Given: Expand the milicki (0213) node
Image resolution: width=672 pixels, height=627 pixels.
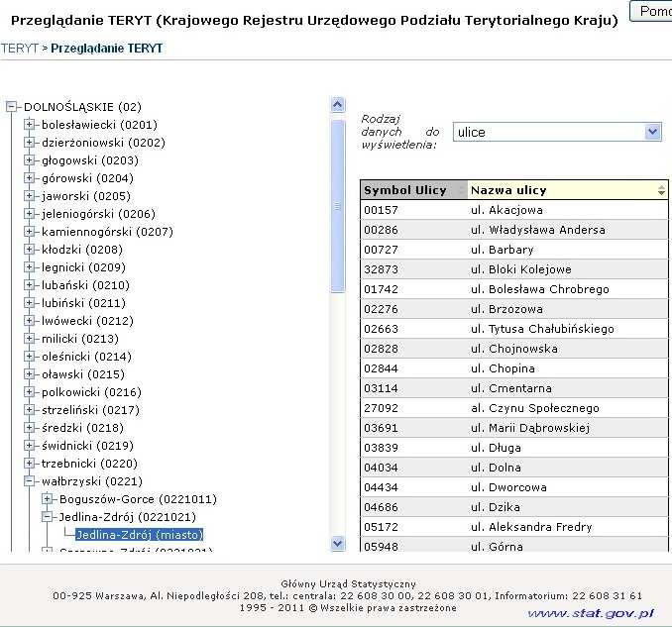Looking at the screenshot, I should [x=29, y=339].
